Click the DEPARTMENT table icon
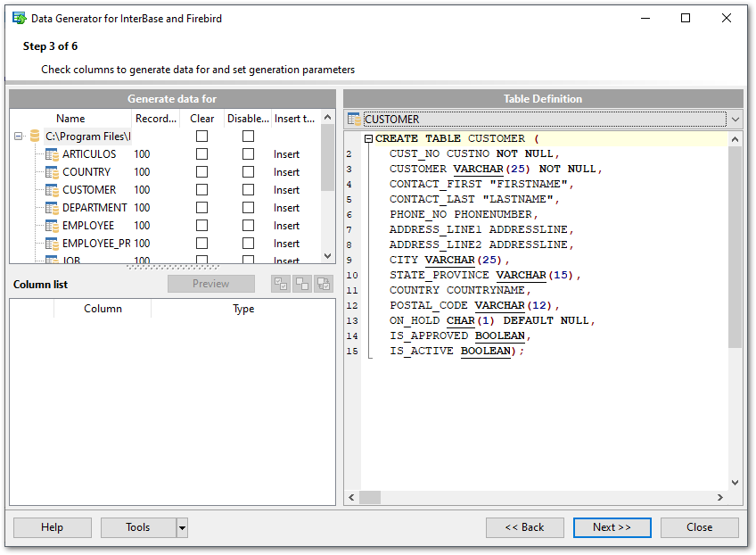The height and width of the screenshot is (555, 756). 52,208
